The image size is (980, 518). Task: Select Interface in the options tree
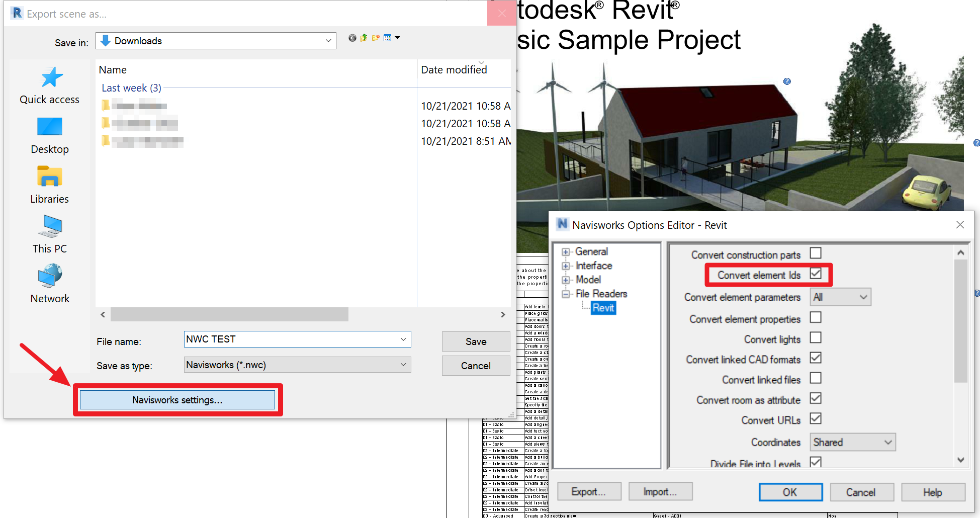coord(594,266)
